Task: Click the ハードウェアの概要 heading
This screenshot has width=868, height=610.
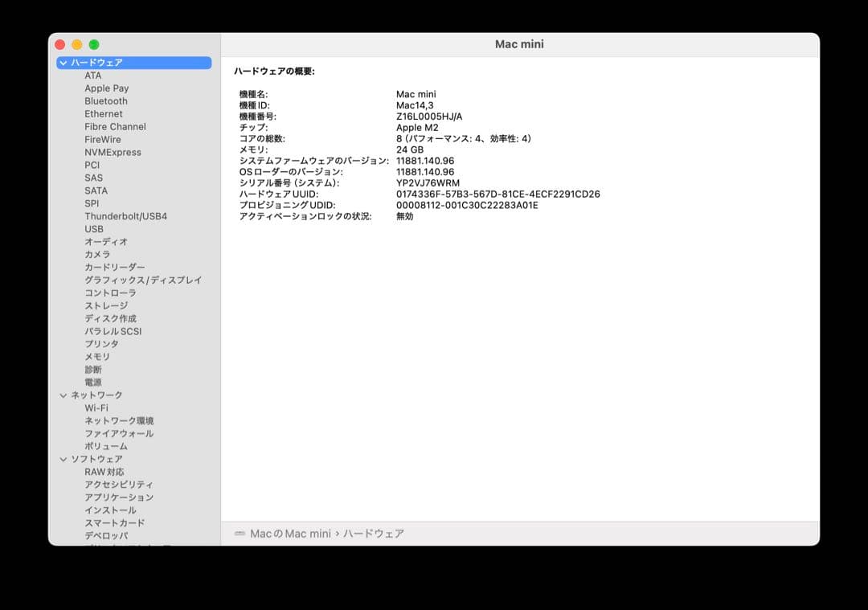Action: pos(274,72)
